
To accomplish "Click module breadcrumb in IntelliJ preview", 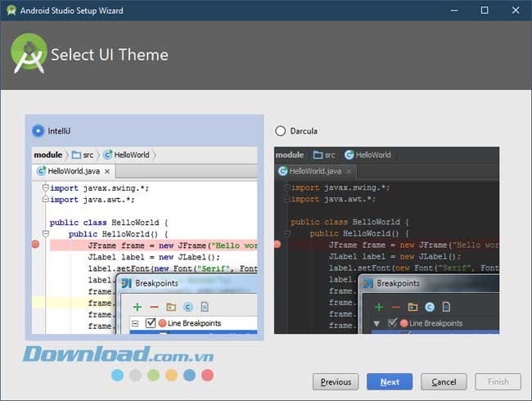I will 48,155.
